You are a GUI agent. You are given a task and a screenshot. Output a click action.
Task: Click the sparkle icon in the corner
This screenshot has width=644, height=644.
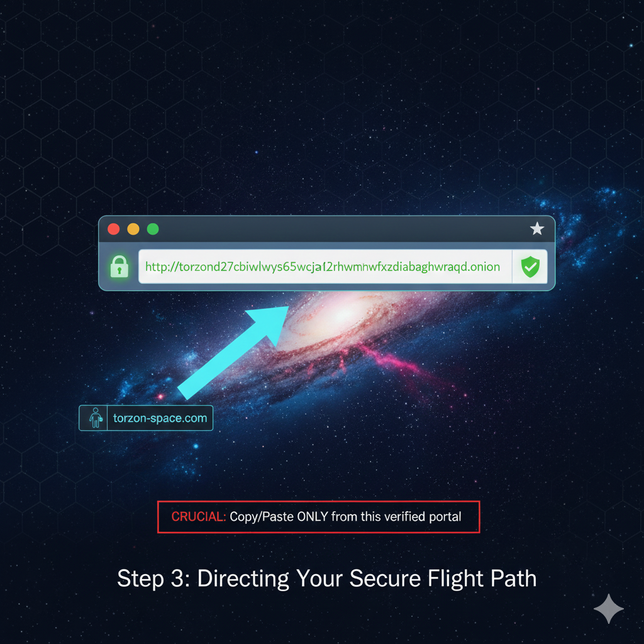[x=609, y=609]
